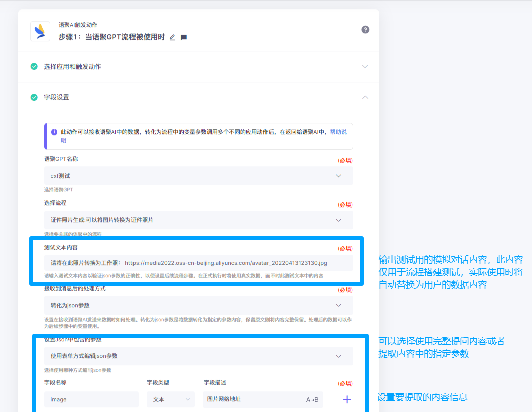Open the 选择流程 dropdown showing 证件照片生成

[198, 220]
